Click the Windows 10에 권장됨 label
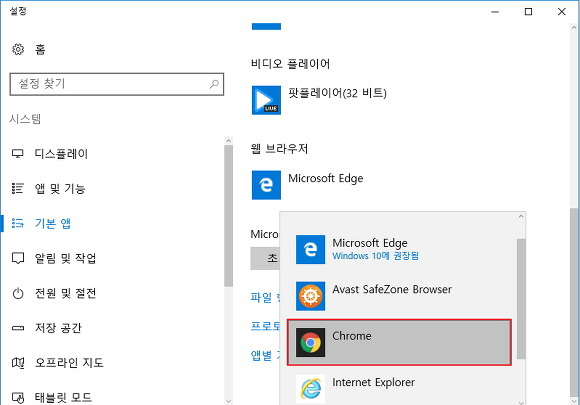 tap(375, 256)
